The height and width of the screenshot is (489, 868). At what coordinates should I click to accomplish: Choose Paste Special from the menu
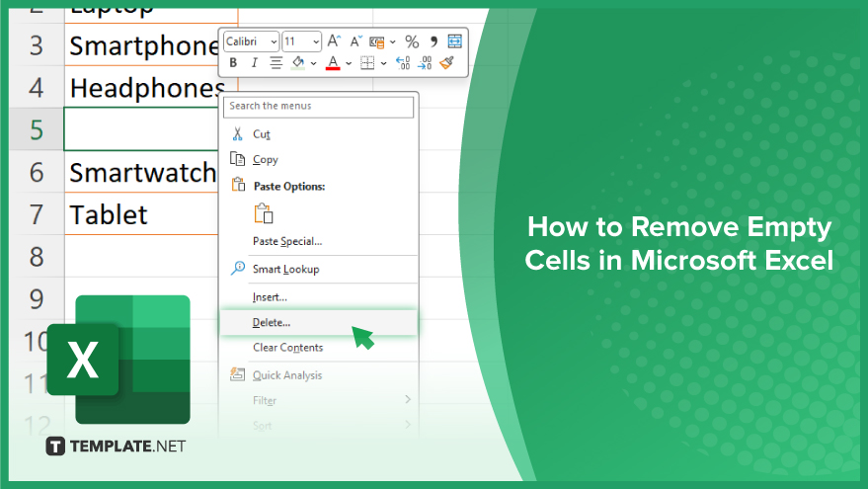[318, 241]
